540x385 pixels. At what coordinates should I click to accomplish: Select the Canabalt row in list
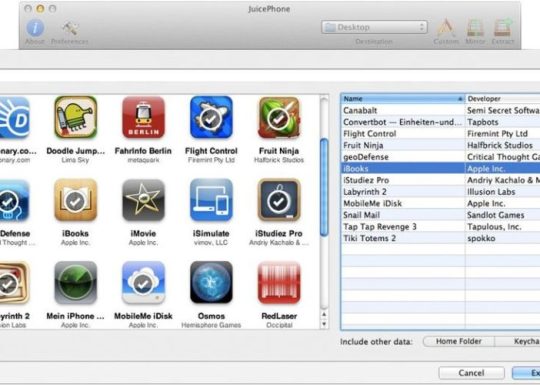(440, 110)
